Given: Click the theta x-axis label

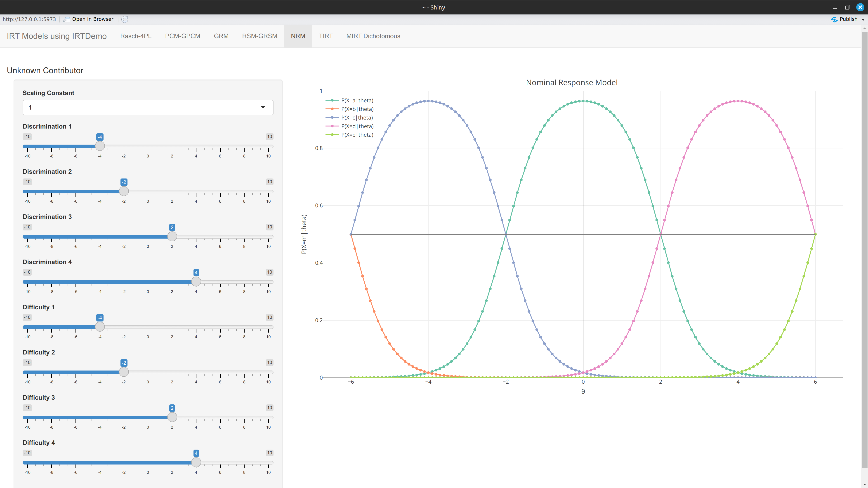Looking at the screenshot, I should point(583,391).
